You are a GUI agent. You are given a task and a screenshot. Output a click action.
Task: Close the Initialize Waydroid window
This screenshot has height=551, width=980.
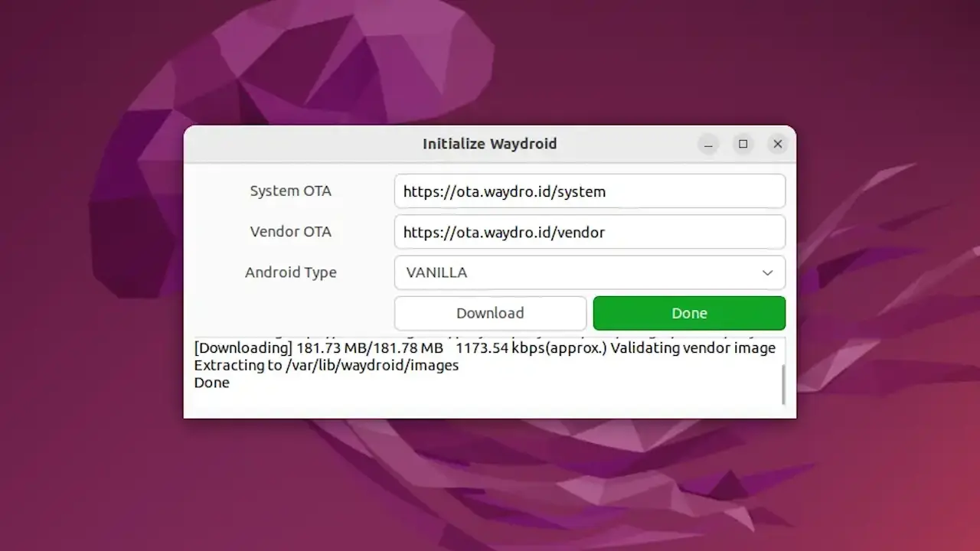point(777,144)
